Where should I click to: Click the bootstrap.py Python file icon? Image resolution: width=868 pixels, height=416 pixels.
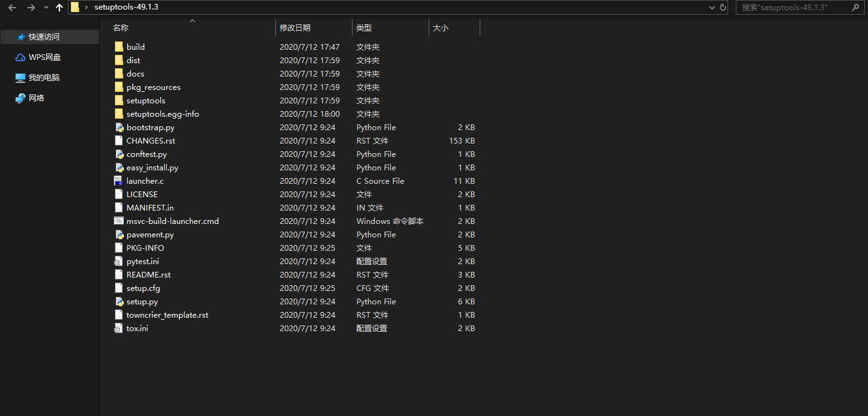pos(119,127)
